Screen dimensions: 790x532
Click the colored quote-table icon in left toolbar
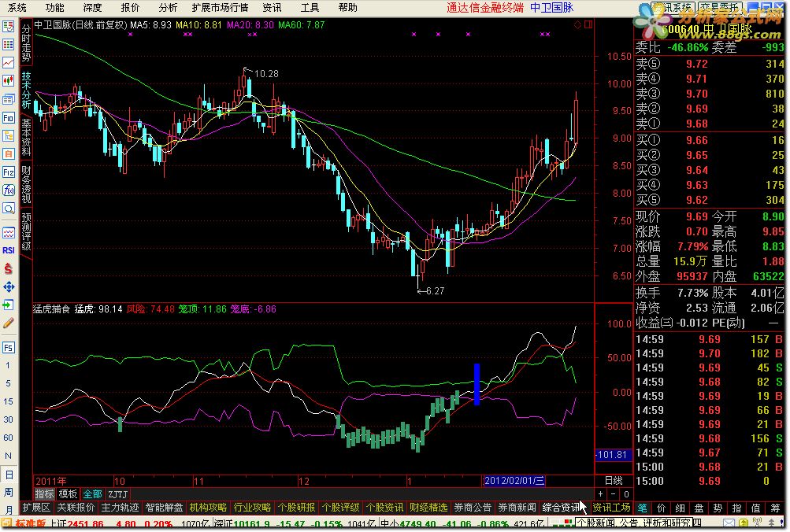9,44
